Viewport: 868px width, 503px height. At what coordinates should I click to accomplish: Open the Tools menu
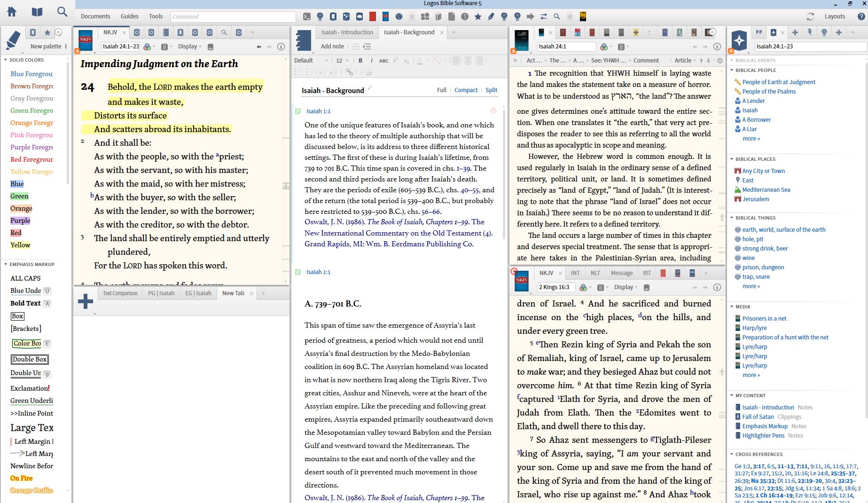pos(156,16)
